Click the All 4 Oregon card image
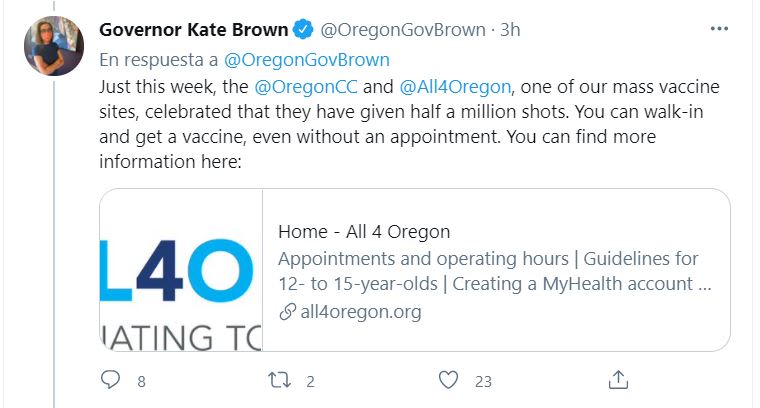760x408 pixels. (181, 270)
